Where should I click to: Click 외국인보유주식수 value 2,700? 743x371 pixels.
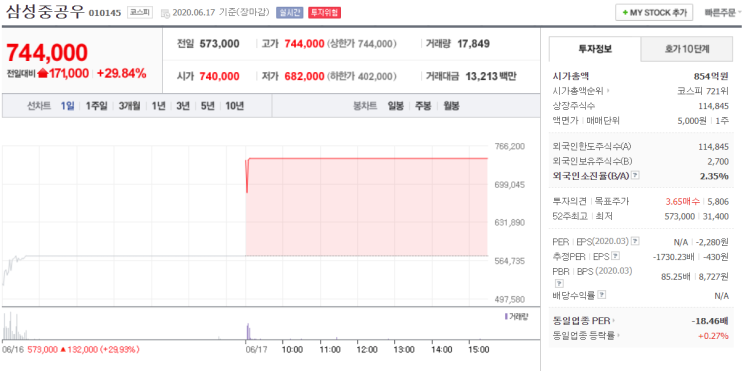(x=718, y=162)
